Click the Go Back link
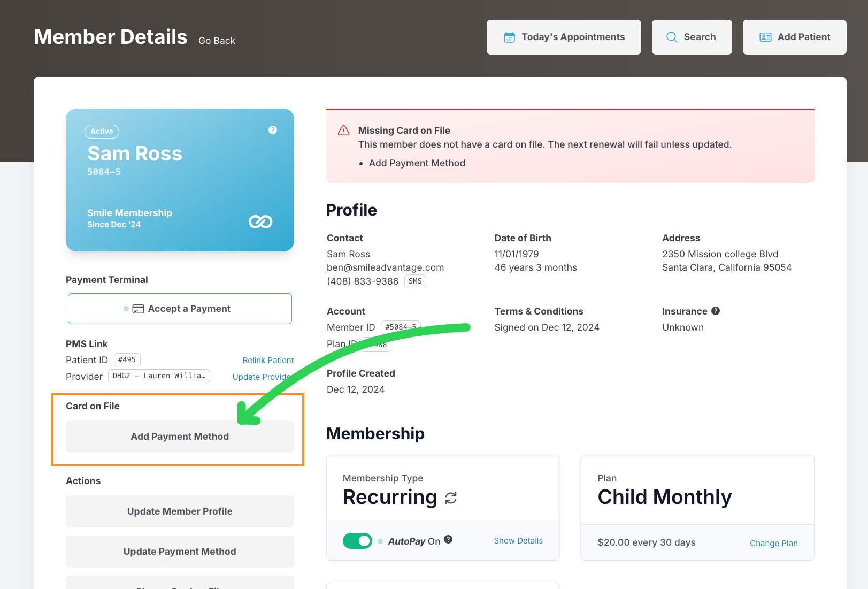 point(217,41)
